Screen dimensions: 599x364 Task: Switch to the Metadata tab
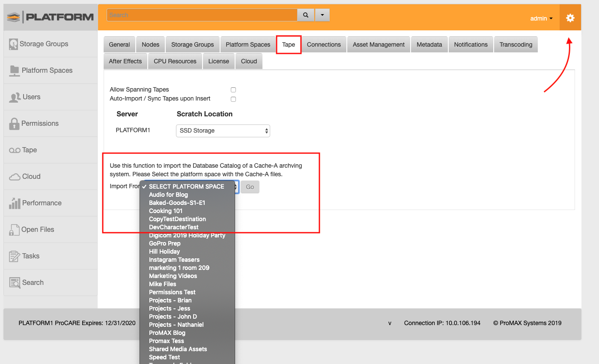point(429,44)
